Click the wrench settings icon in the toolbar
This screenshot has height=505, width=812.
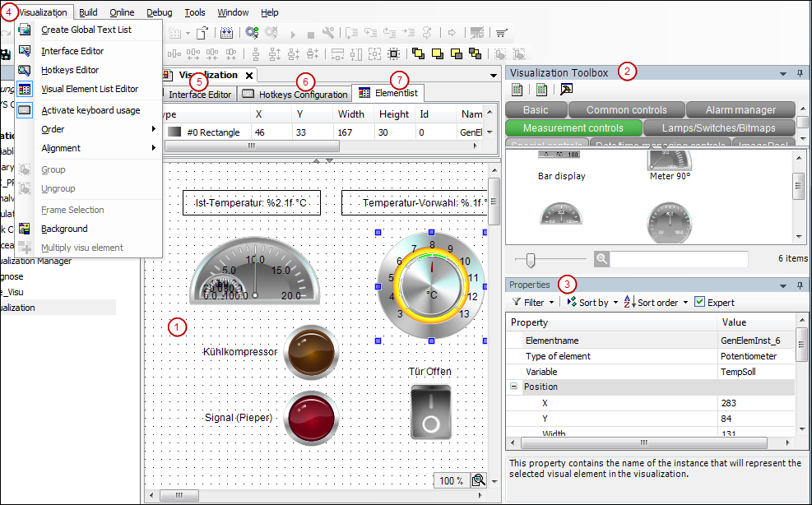[x=329, y=31]
